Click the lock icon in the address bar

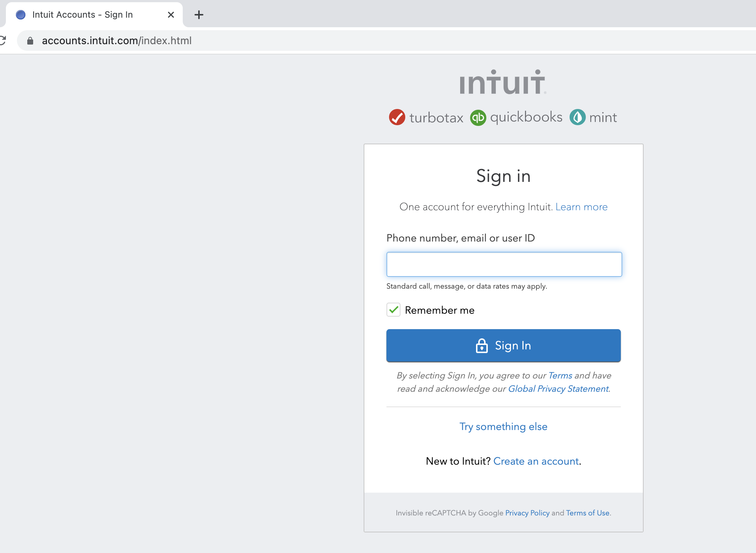pos(30,40)
